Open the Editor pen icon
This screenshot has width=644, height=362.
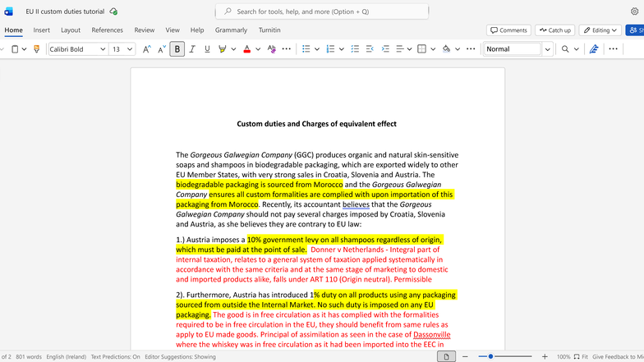pyautogui.click(x=594, y=49)
